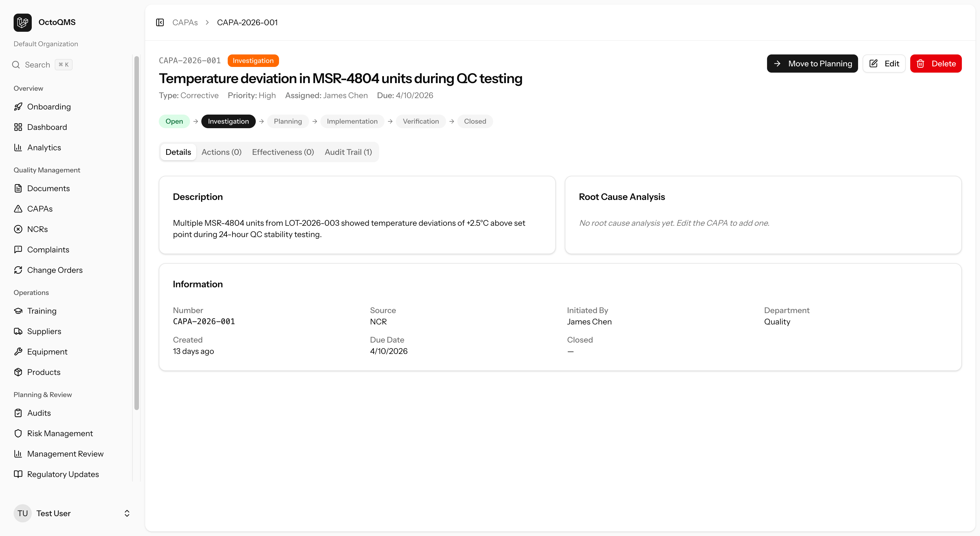Click the Edit button

(x=884, y=64)
